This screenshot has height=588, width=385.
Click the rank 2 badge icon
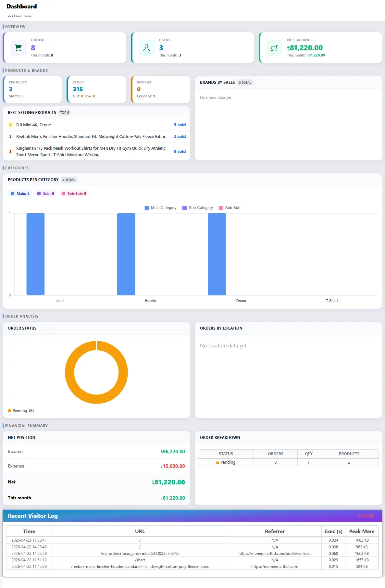point(10,137)
